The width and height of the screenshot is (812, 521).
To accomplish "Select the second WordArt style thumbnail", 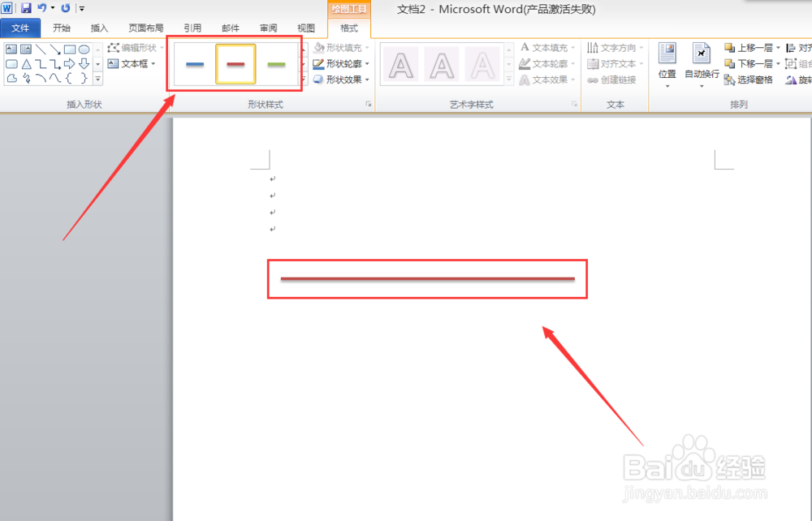I will click(x=442, y=65).
